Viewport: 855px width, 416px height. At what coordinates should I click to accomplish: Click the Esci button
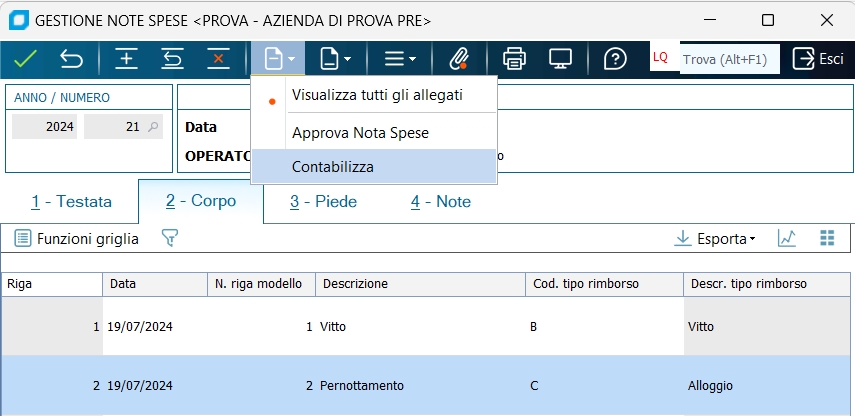pos(818,58)
